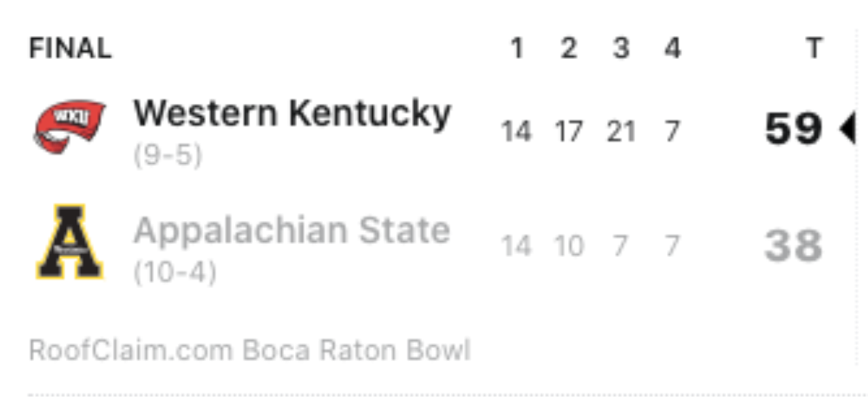The image size is (868, 397).
Task: Click the FINAL game status label
Action: pos(70,49)
